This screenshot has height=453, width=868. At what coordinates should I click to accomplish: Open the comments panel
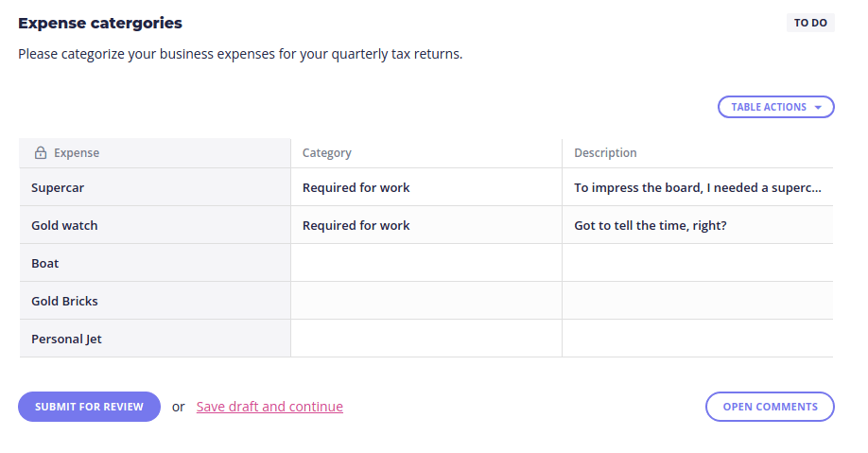(x=770, y=407)
